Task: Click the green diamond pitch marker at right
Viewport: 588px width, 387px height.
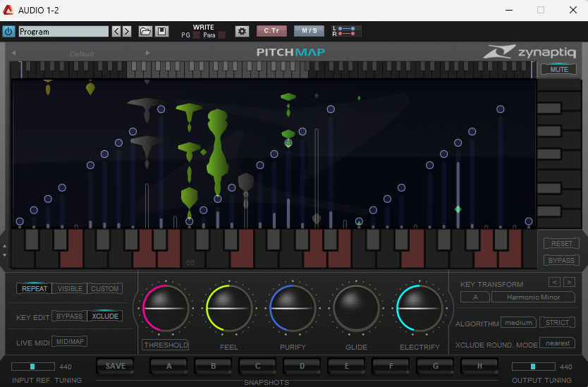Action: (458, 209)
